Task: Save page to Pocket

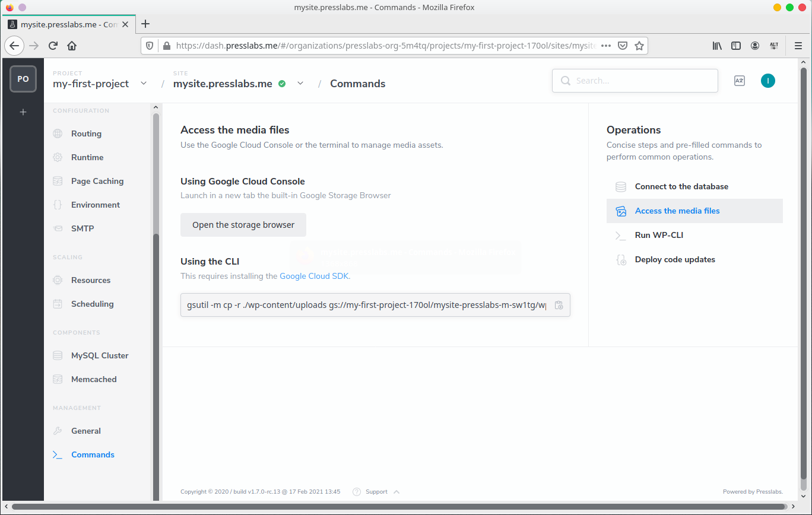Action: click(x=623, y=46)
